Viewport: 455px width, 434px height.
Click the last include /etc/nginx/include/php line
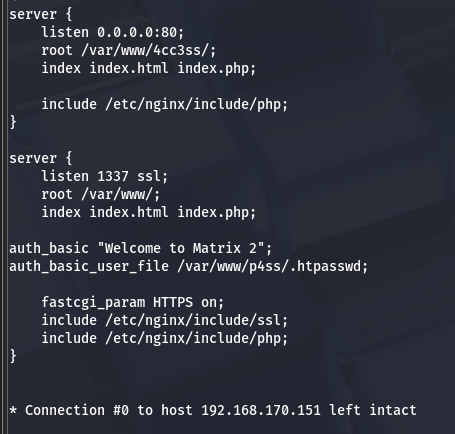coord(165,339)
